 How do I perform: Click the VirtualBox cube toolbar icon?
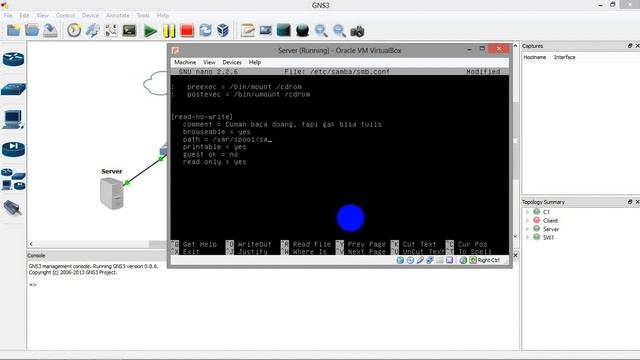click(x=223, y=31)
